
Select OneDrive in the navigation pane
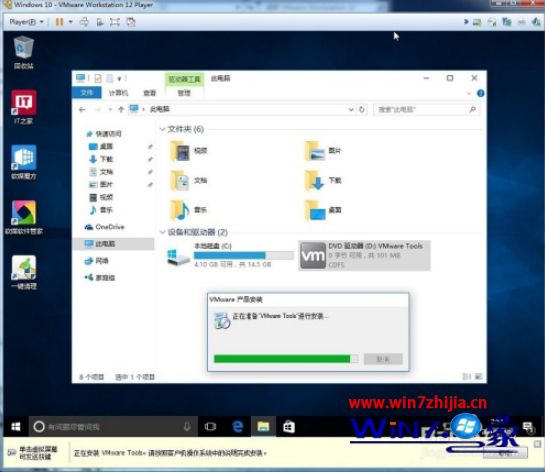[105, 227]
